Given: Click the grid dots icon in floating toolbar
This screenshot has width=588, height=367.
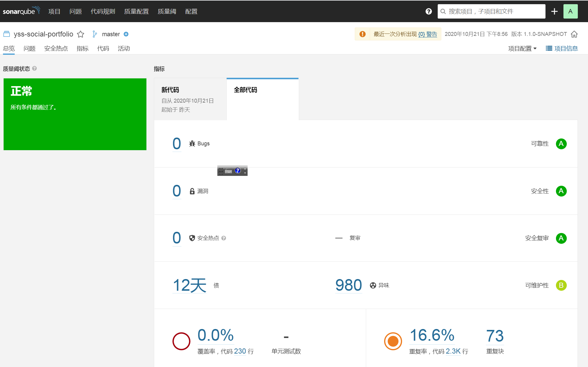Looking at the screenshot, I should click(221, 171).
